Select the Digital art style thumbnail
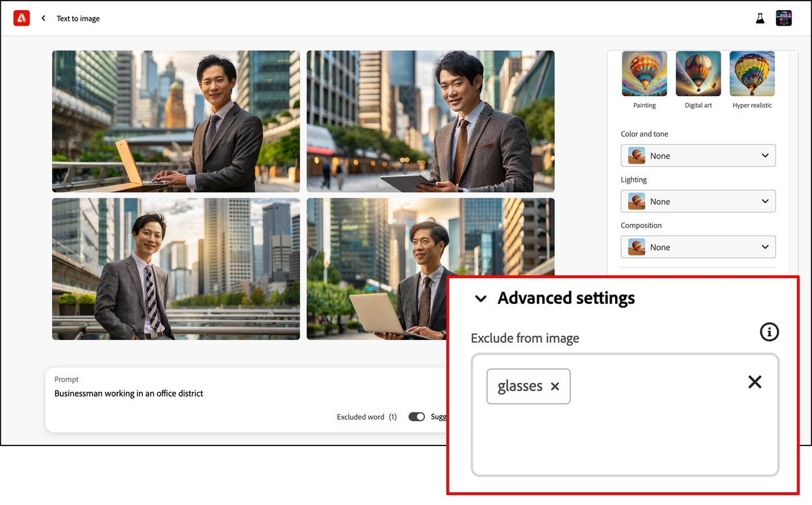Viewport: 812px width, 505px height. pos(698,74)
